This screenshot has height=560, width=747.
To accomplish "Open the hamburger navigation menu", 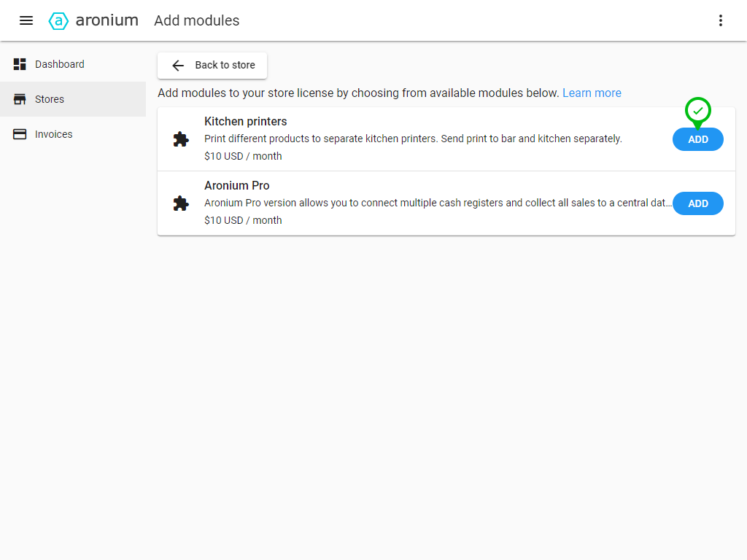I will 26,20.
